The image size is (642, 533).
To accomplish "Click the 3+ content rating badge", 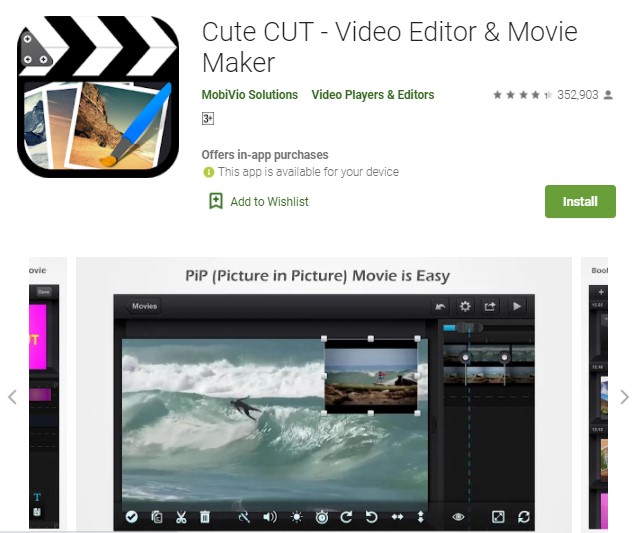I will coord(208,119).
